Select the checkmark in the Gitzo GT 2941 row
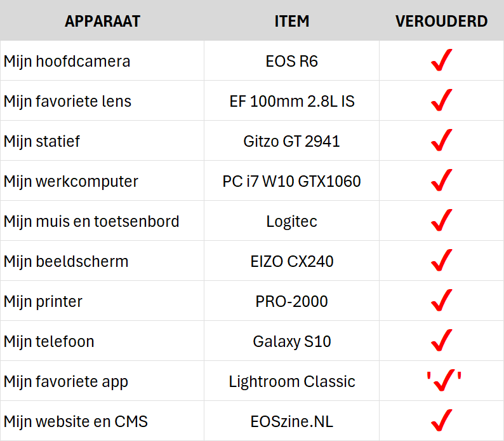Image resolution: width=504 pixels, height=441 pixels. 441,141
